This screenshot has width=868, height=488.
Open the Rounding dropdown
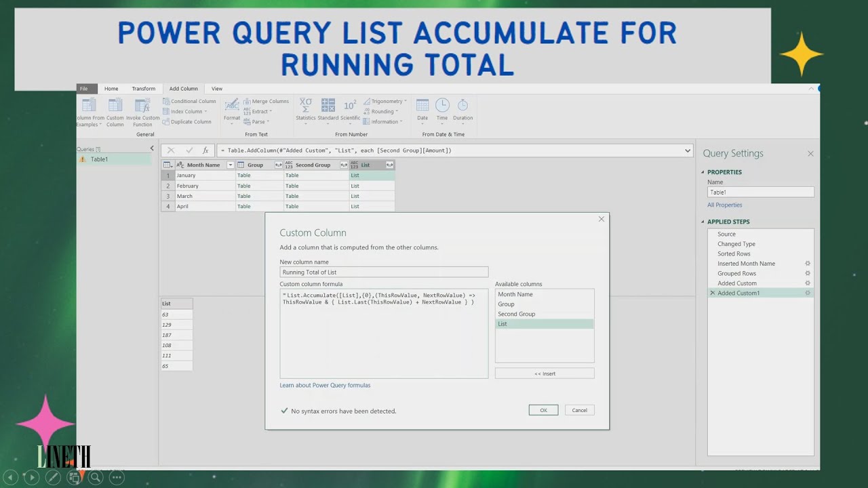pyautogui.click(x=381, y=112)
